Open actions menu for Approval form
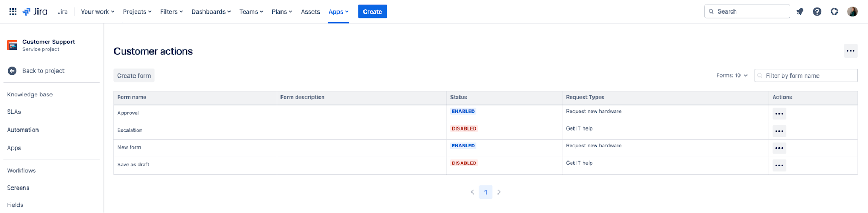868x213 pixels. pos(779,114)
